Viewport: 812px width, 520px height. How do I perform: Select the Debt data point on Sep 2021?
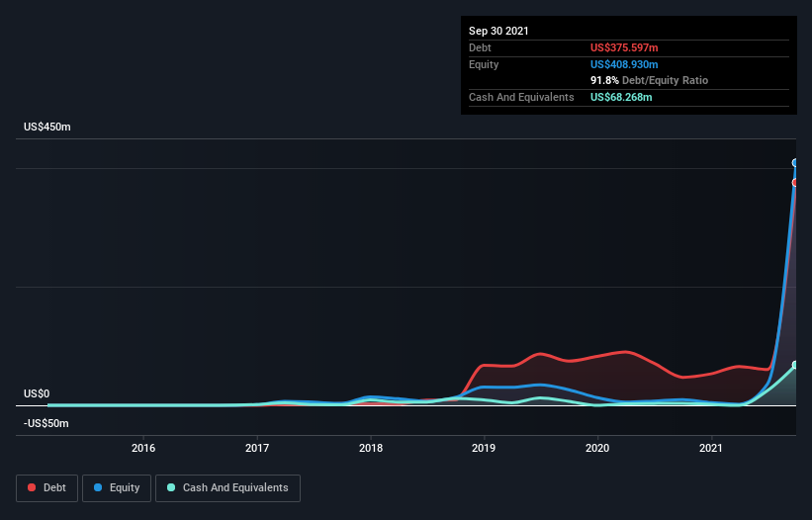(x=795, y=183)
